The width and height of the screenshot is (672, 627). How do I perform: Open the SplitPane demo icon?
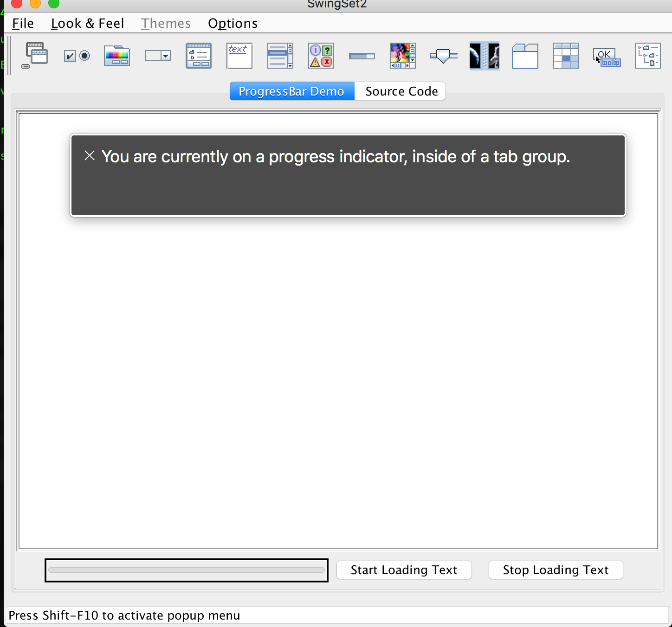485,56
